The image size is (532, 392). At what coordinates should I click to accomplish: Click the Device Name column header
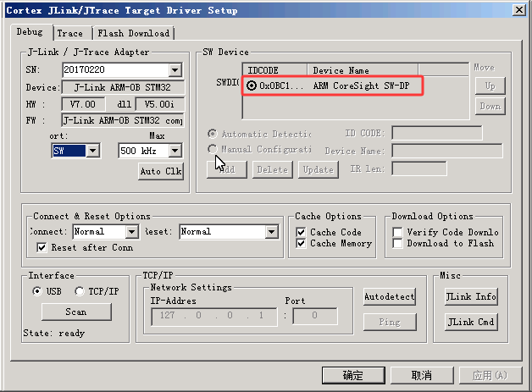(x=363, y=70)
